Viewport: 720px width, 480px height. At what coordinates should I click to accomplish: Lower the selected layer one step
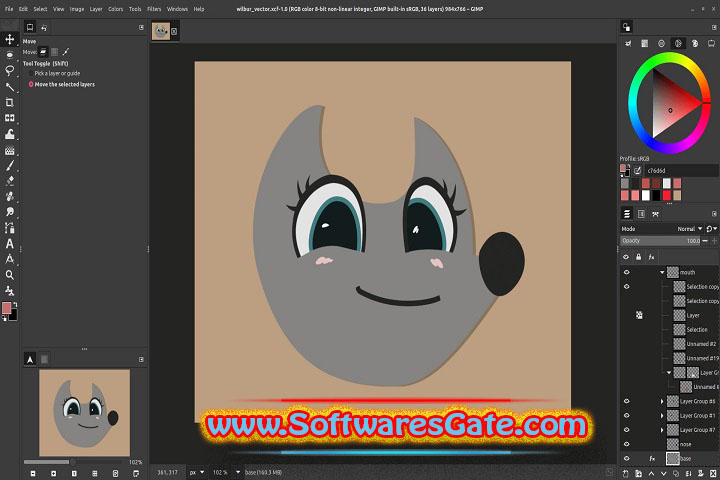664,474
